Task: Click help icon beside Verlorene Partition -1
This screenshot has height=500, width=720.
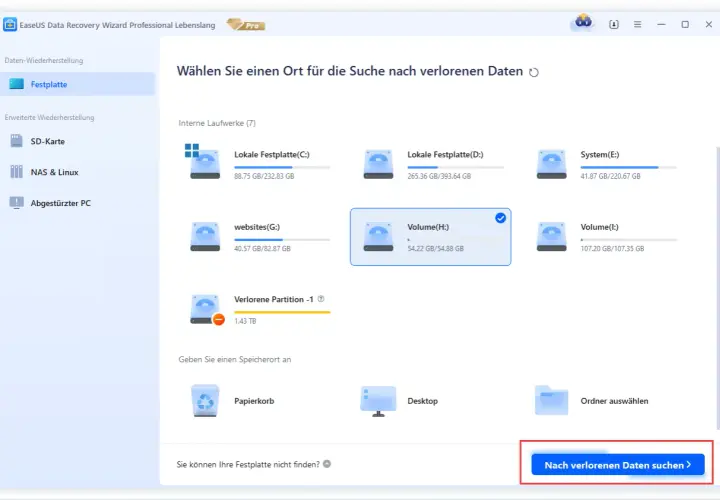Action: pos(321,299)
